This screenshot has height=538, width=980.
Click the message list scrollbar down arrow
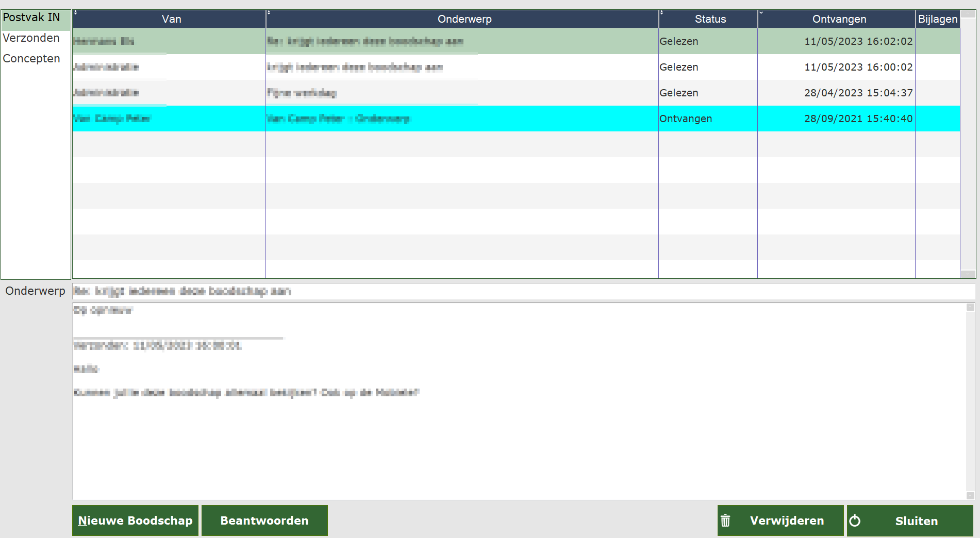tap(968, 274)
